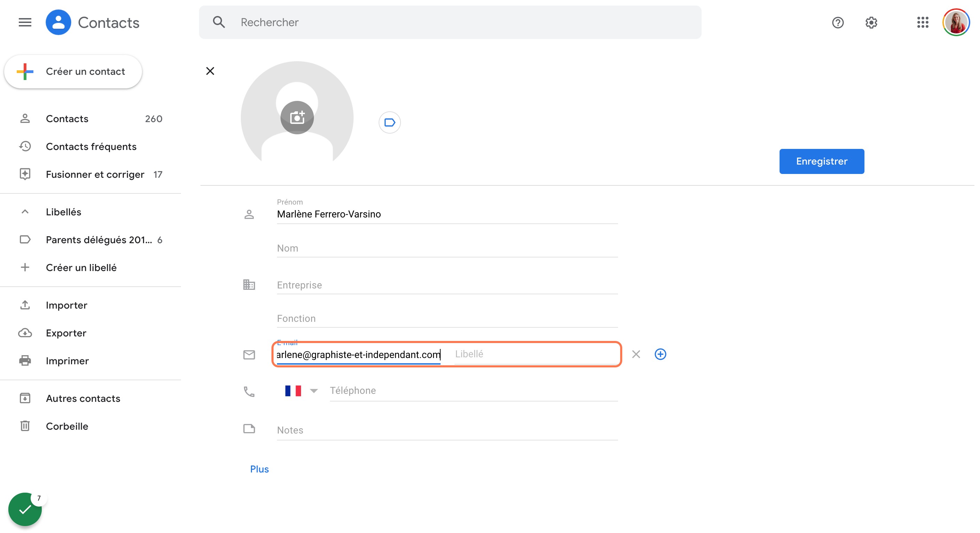Viewport: 980px width, 533px height.
Task: Open the help question mark icon
Action: click(x=837, y=23)
